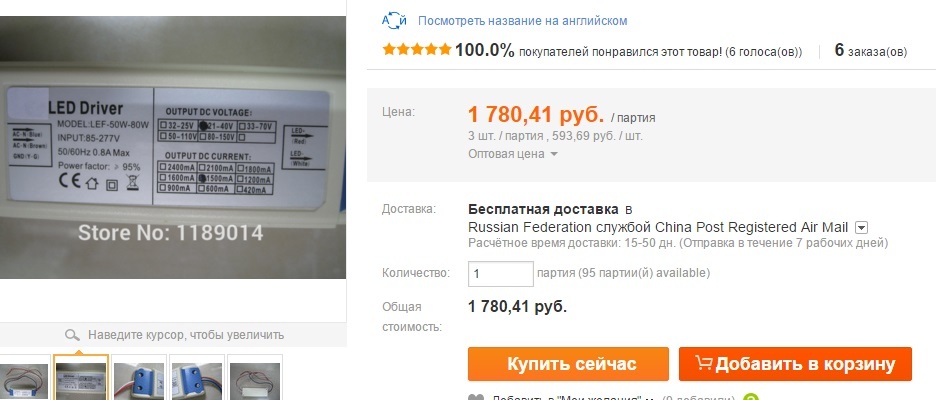
Task: Select third thumbnail with blue end cap
Action: pos(138,377)
